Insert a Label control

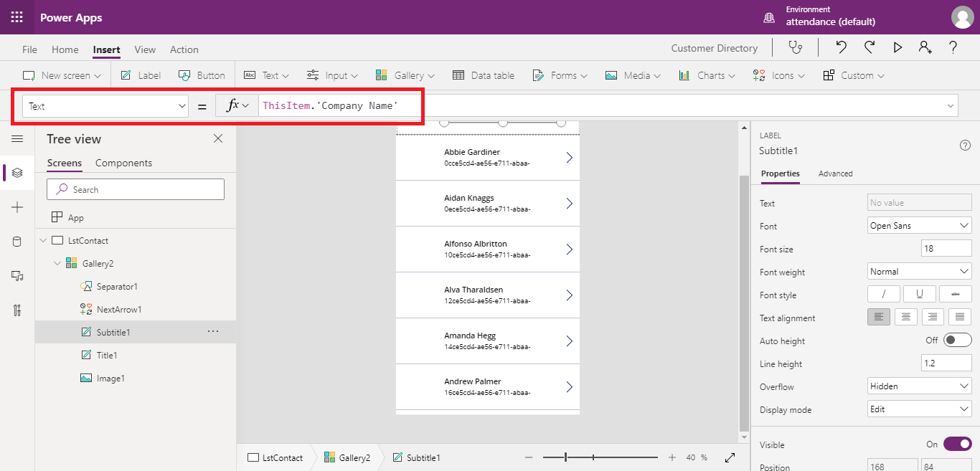(x=141, y=75)
